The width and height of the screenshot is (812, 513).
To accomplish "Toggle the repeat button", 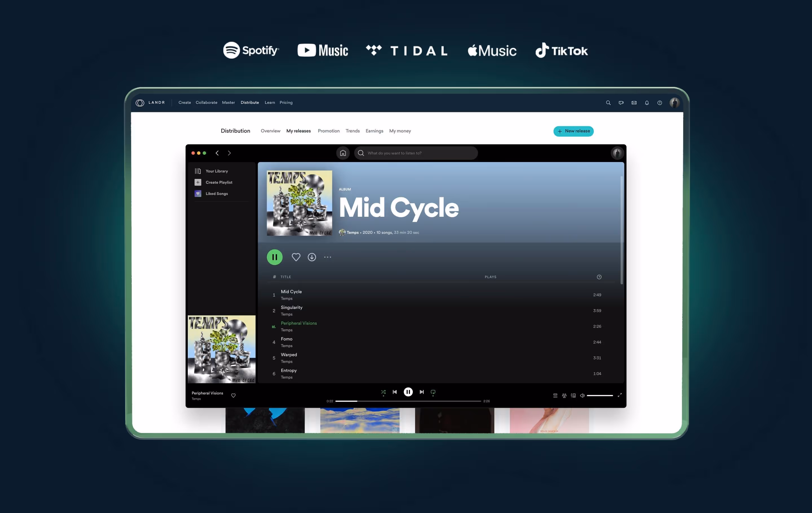I will pyautogui.click(x=433, y=392).
